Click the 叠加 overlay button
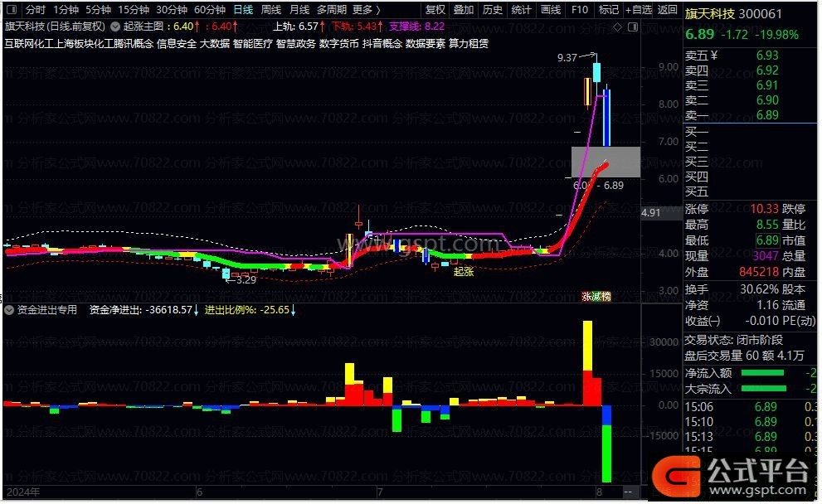Screen dimensions: 822x504 point(464,9)
